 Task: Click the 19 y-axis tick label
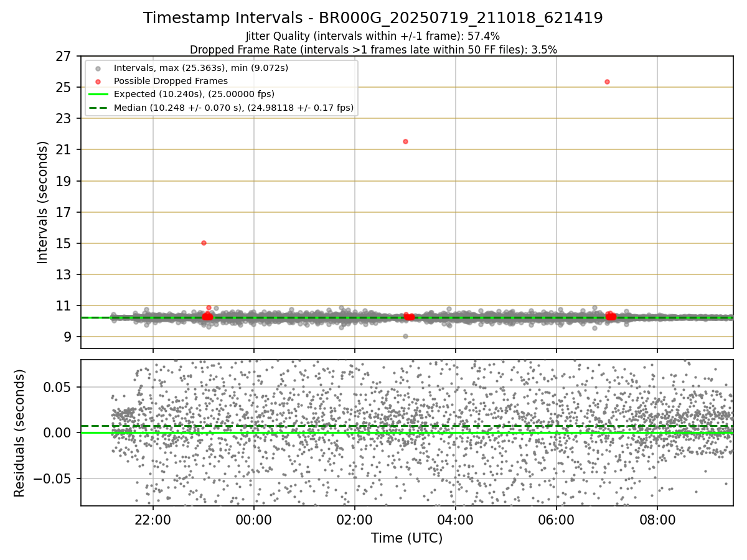(64, 181)
